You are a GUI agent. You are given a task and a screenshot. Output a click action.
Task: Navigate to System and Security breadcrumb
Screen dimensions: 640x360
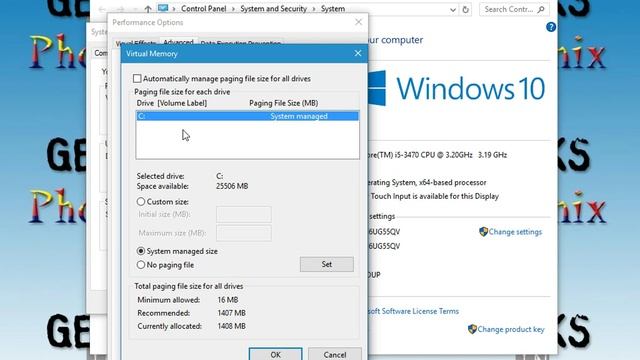[x=273, y=9]
